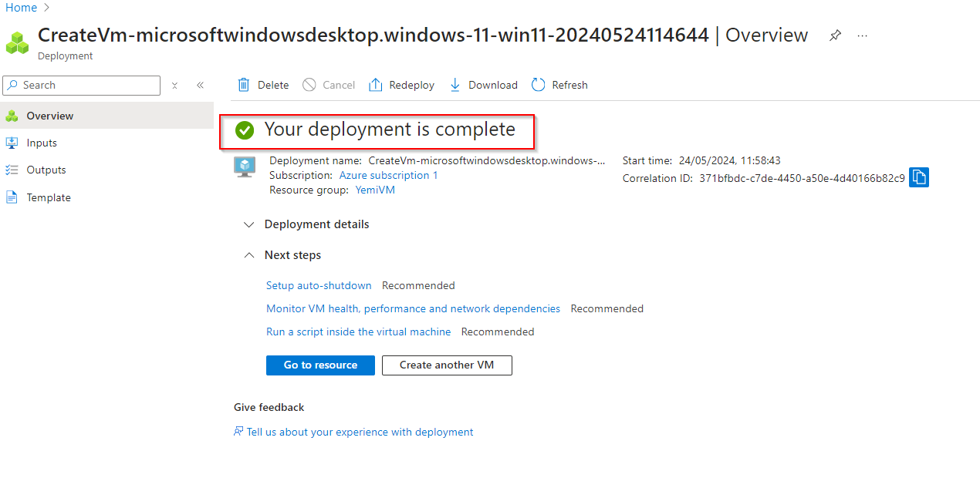
Task: Open the Outputs menu item
Action: (46, 170)
